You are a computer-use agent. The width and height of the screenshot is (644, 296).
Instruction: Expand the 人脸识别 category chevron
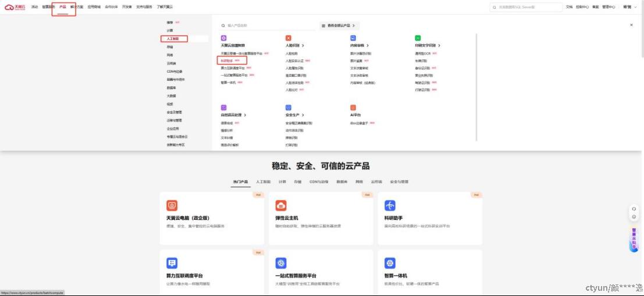click(303, 45)
